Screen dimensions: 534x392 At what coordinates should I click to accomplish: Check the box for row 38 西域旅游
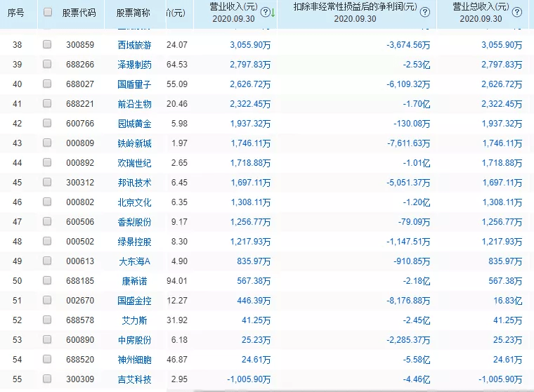tap(47, 44)
